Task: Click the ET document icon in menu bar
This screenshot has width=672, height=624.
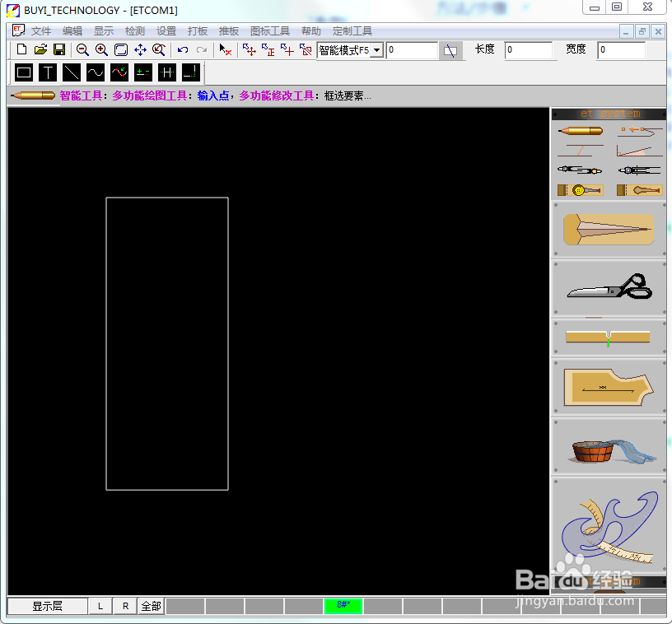Action: pos(18,30)
